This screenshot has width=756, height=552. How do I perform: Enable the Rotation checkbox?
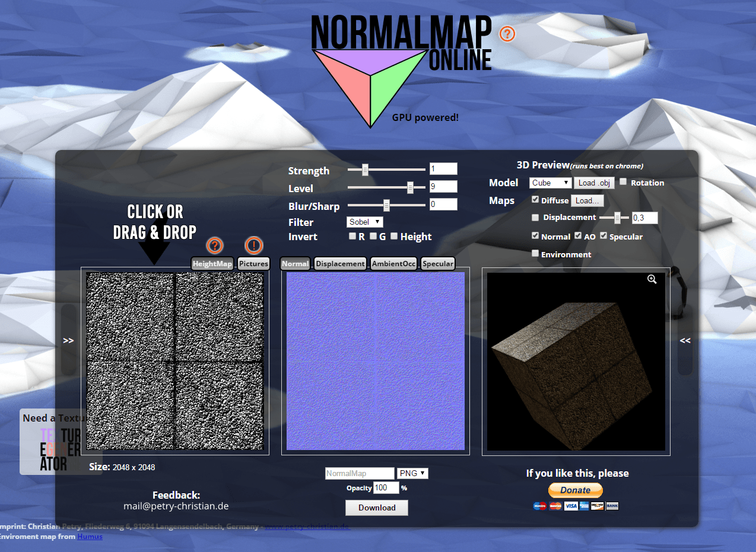(x=623, y=182)
